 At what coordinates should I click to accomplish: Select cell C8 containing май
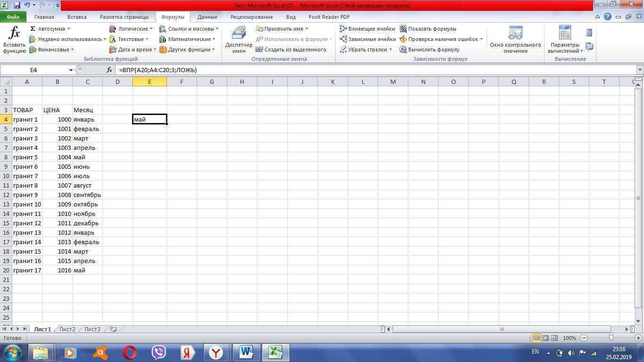87,157
